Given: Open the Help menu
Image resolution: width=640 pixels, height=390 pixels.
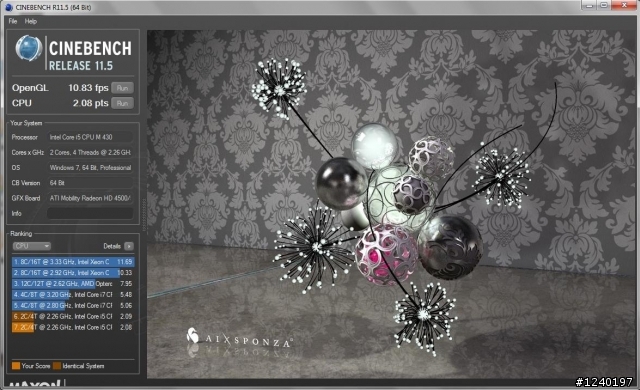Looking at the screenshot, I should point(31,21).
